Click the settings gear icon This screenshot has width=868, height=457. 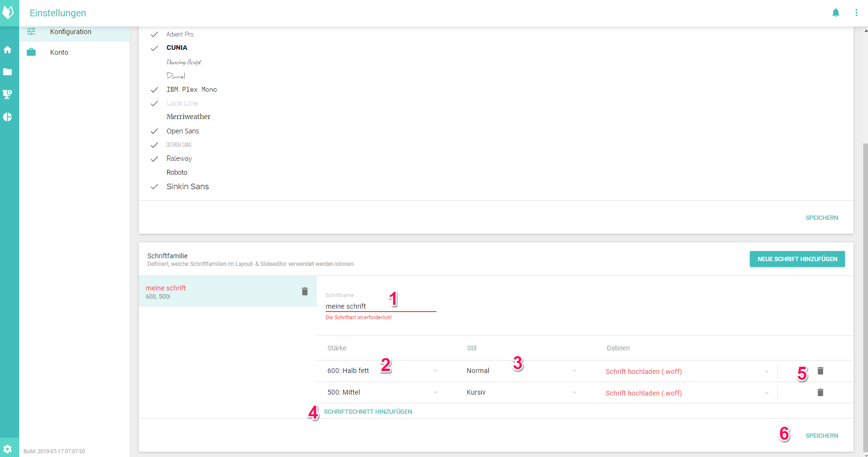pyautogui.click(x=8, y=449)
